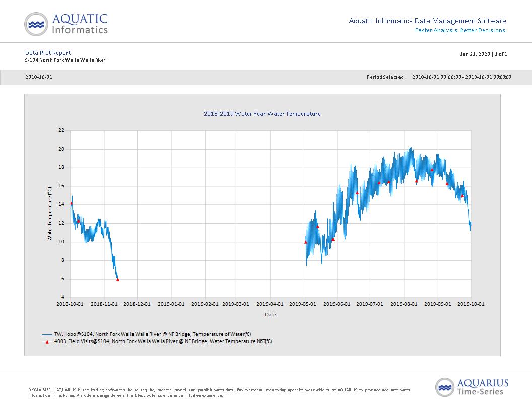Click the 'Data Plot Report' title
The width and height of the screenshot is (532, 411).
[x=48, y=53]
